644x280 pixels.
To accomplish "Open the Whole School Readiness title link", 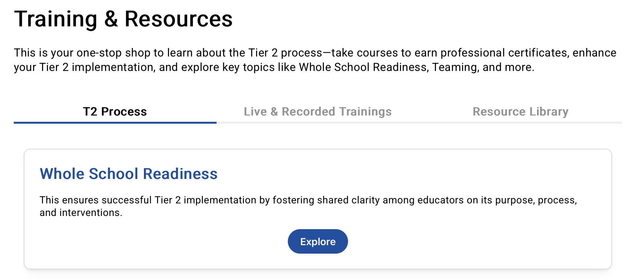I will tap(129, 174).
